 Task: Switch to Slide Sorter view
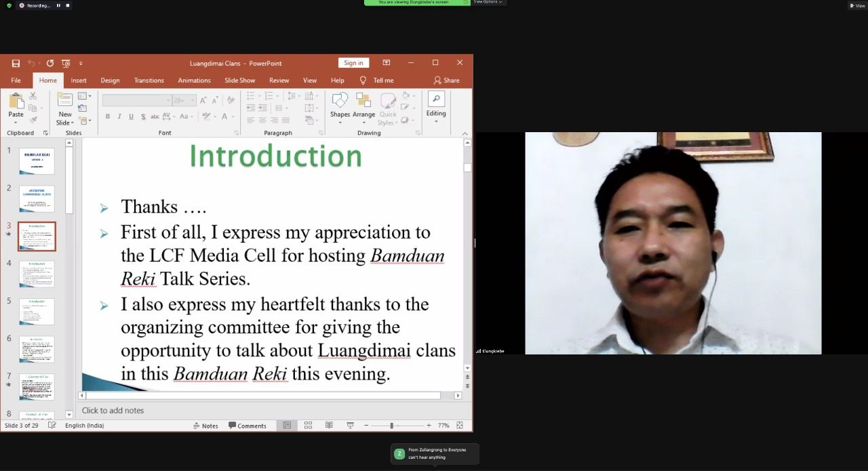coord(308,426)
